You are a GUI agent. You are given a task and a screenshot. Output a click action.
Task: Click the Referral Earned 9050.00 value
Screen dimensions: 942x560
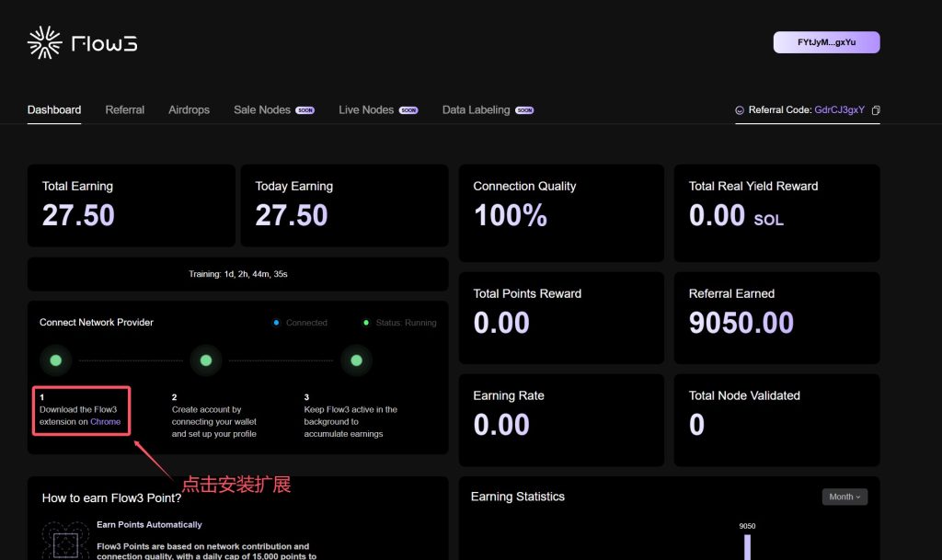click(741, 323)
